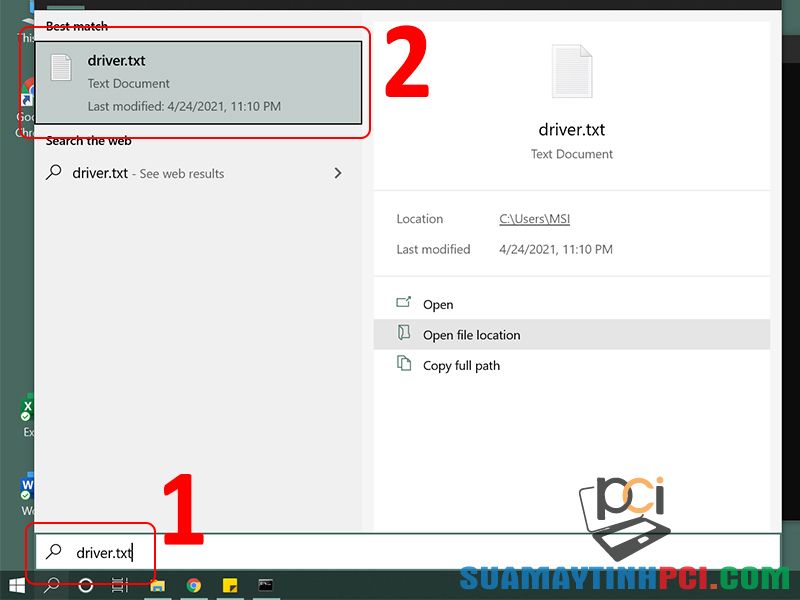Open Sticky Notes from taskbar
Image resolution: width=800 pixels, height=600 pixels.
[230, 585]
